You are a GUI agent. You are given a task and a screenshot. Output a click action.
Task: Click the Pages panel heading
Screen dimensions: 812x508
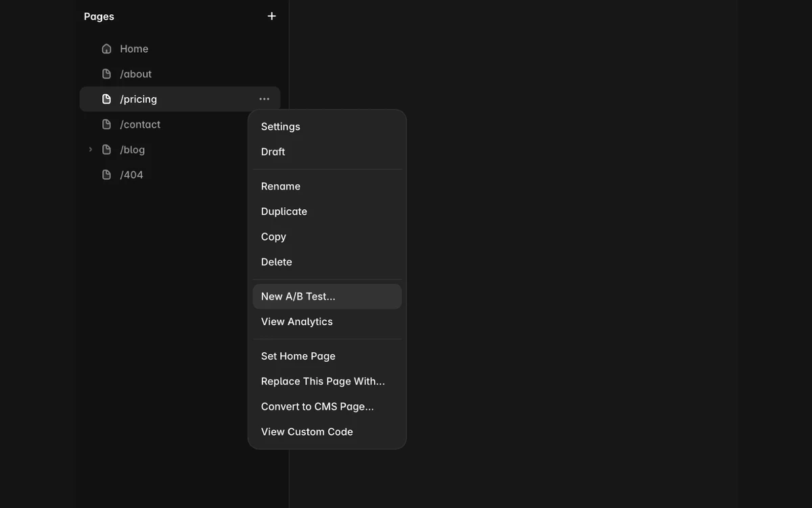pyautogui.click(x=99, y=16)
